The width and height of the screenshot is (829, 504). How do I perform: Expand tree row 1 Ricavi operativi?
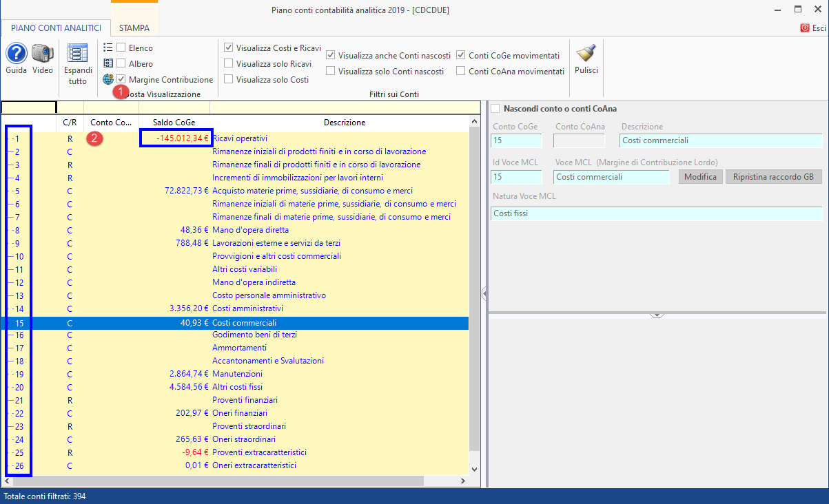coord(12,138)
